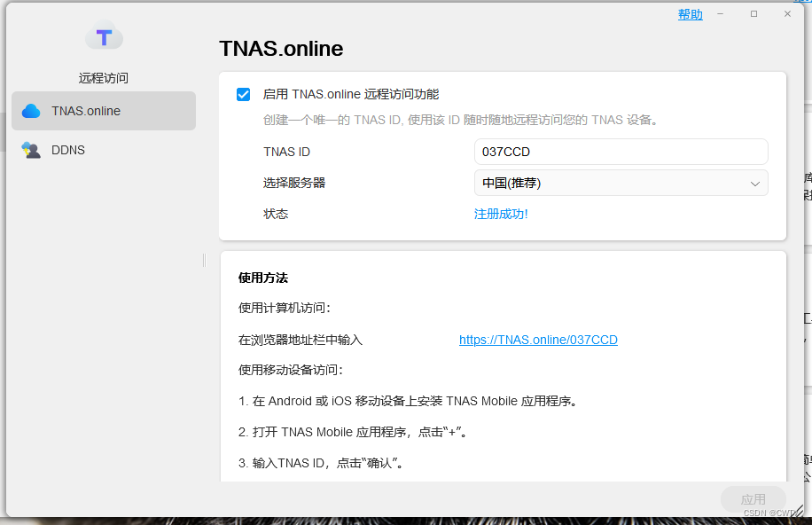Image resolution: width=812 pixels, height=525 pixels.
Task: Uncheck the enable TNAS.online remote access checkbox
Action: point(244,94)
